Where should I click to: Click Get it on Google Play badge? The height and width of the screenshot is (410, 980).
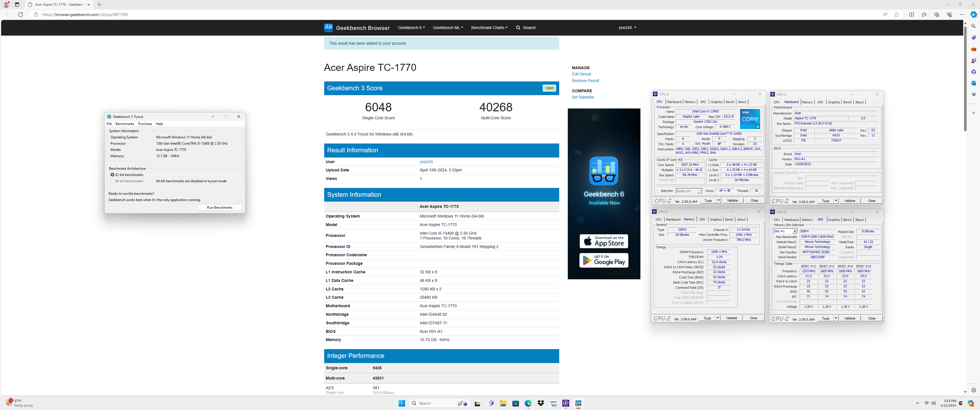604,261
